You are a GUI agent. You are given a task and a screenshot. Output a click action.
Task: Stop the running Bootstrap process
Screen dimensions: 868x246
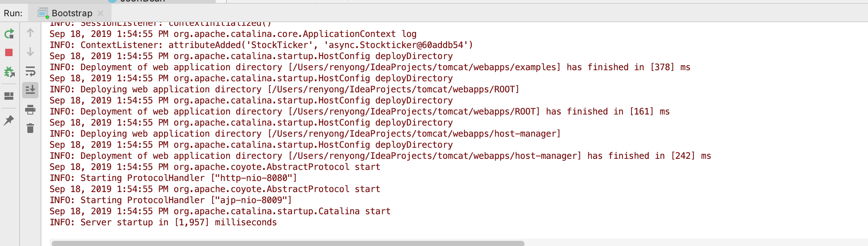9,52
